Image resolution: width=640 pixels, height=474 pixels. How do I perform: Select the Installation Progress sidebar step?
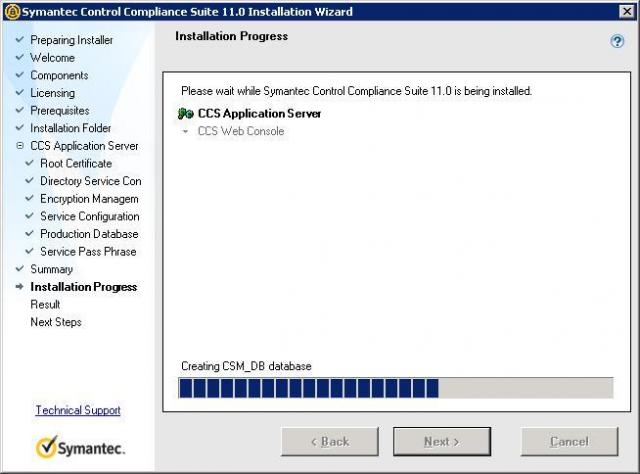[x=84, y=287]
